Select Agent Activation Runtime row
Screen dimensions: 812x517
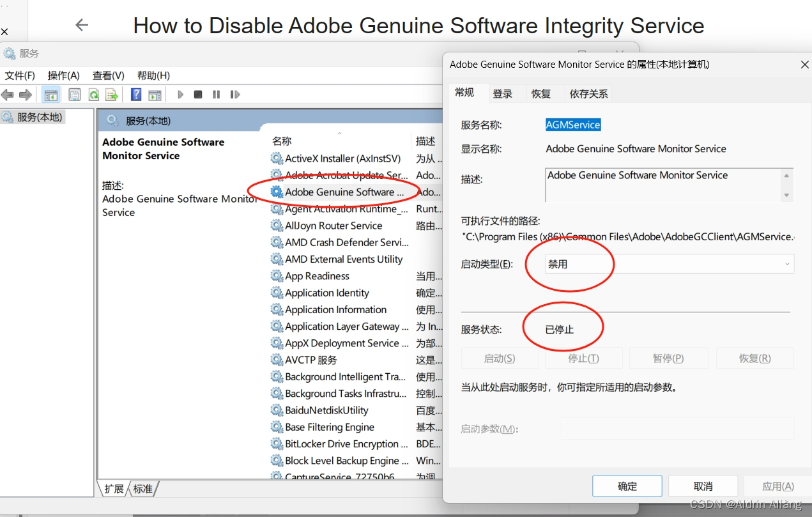point(355,209)
